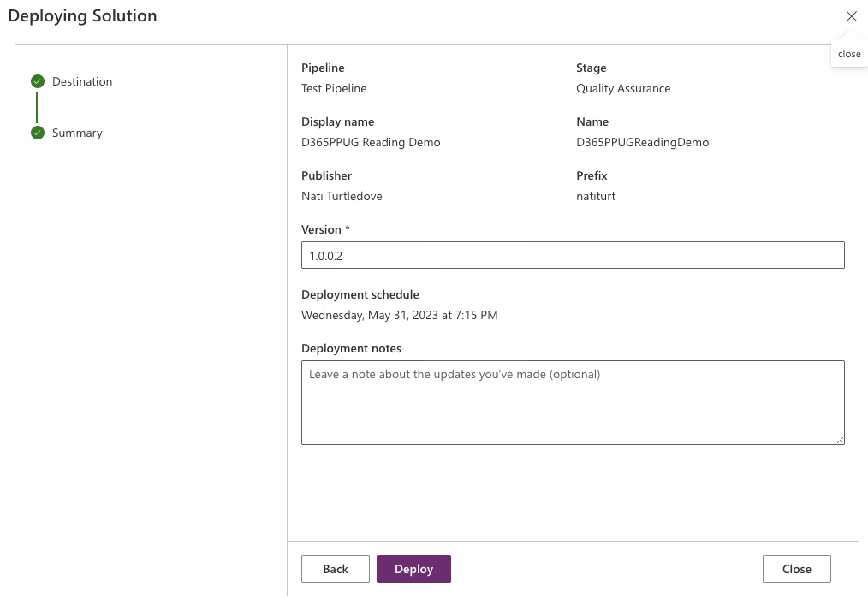Click the 'Deployment notes' label
Image resolution: width=868 pixels, height=598 pixels.
point(352,348)
